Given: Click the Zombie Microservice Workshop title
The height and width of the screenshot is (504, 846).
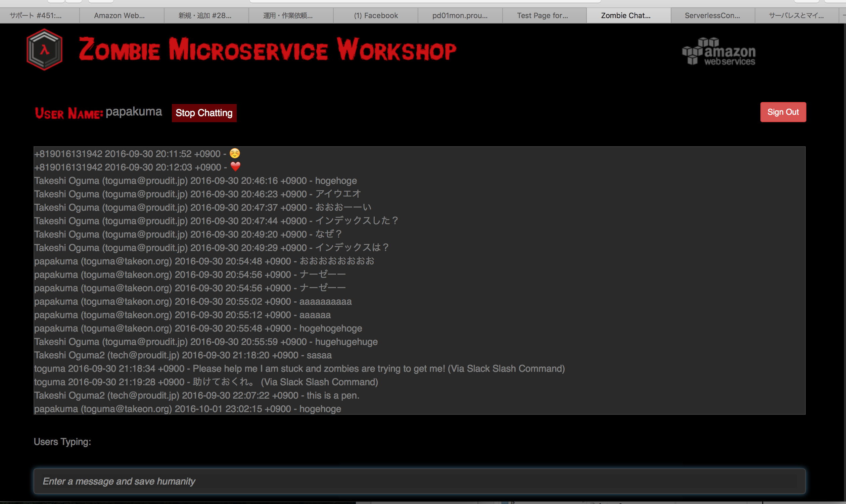Looking at the screenshot, I should (267, 50).
